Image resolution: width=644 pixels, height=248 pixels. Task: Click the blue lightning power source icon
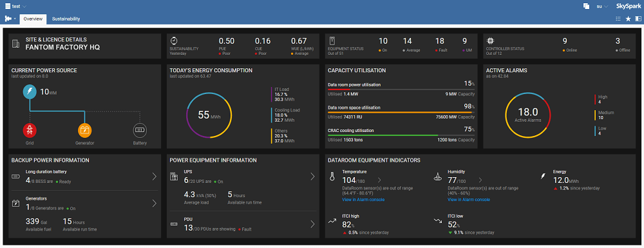[30, 92]
